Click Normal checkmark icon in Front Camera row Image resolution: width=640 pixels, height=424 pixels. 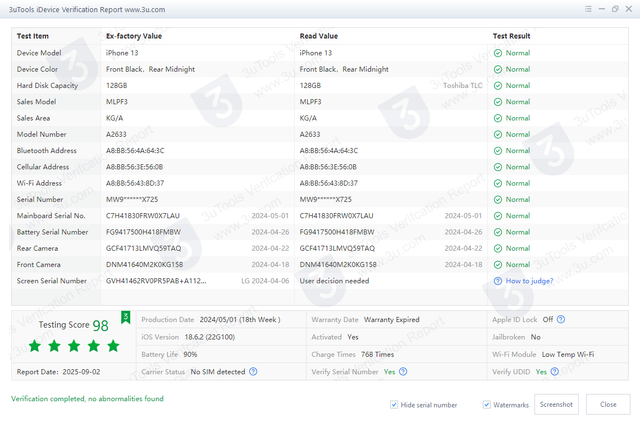coord(498,264)
